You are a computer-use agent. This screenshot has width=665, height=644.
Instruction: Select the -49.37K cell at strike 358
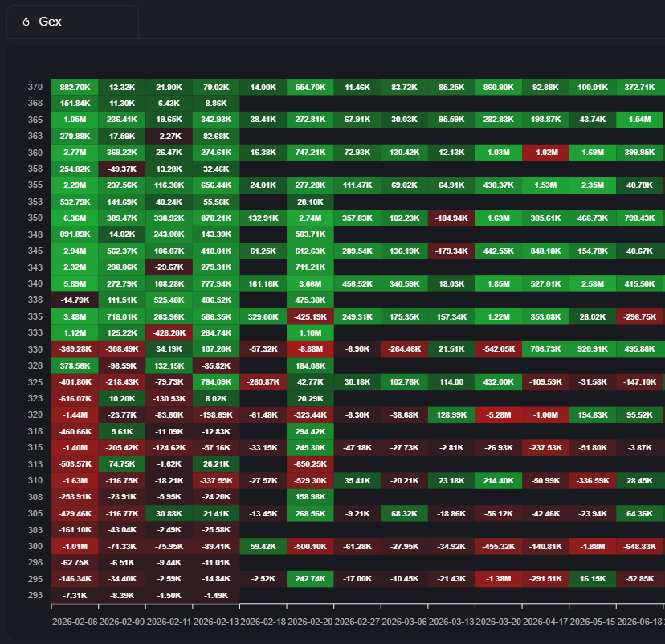(122, 169)
